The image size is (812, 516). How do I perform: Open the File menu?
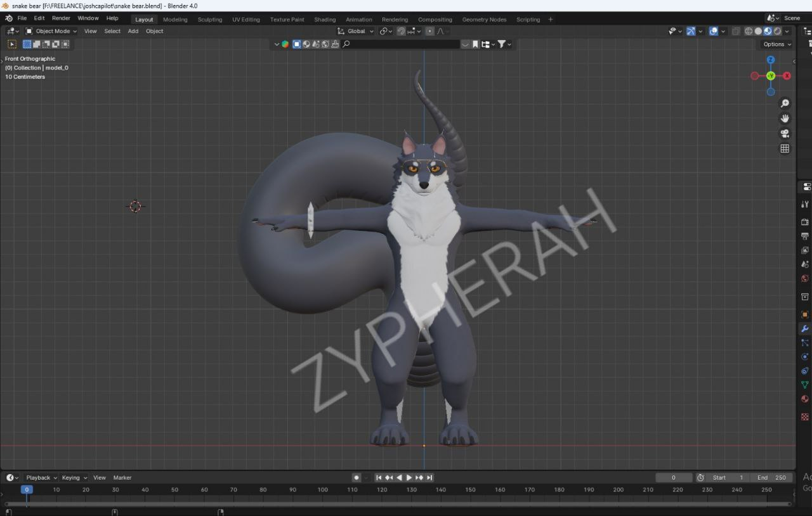[x=22, y=18]
